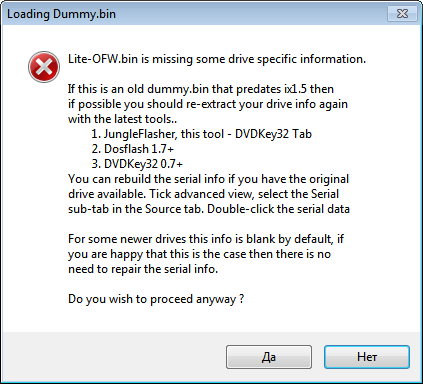This screenshot has height=384, width=423.
Task: Select the 'DVDKey32 0.7+' list item
Action: [x=137, y=164]
